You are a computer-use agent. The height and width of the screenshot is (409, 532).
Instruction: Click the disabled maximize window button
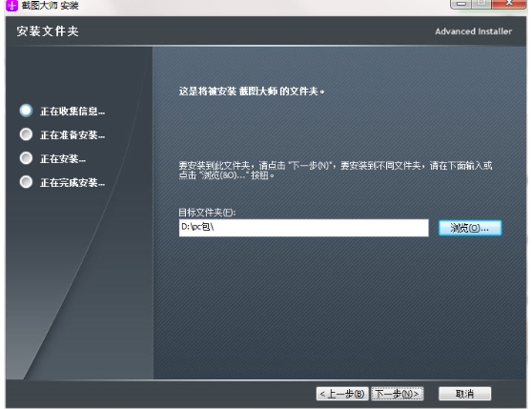(x=481, y=4)
